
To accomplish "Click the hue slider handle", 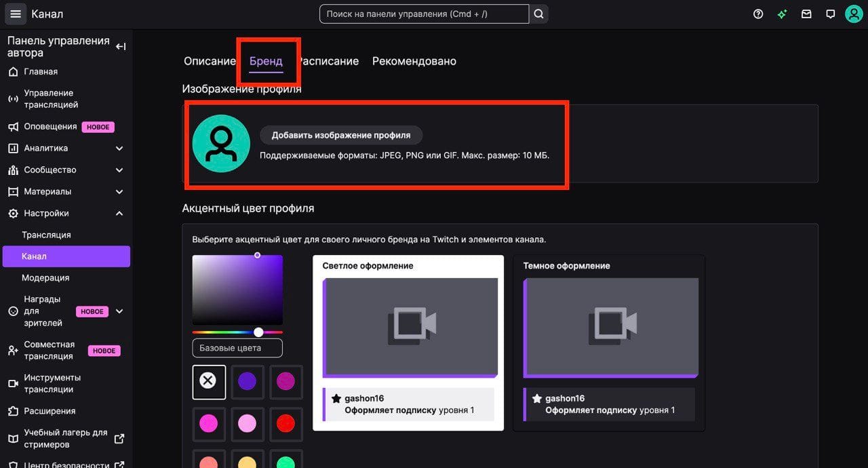I will (258, 332).
